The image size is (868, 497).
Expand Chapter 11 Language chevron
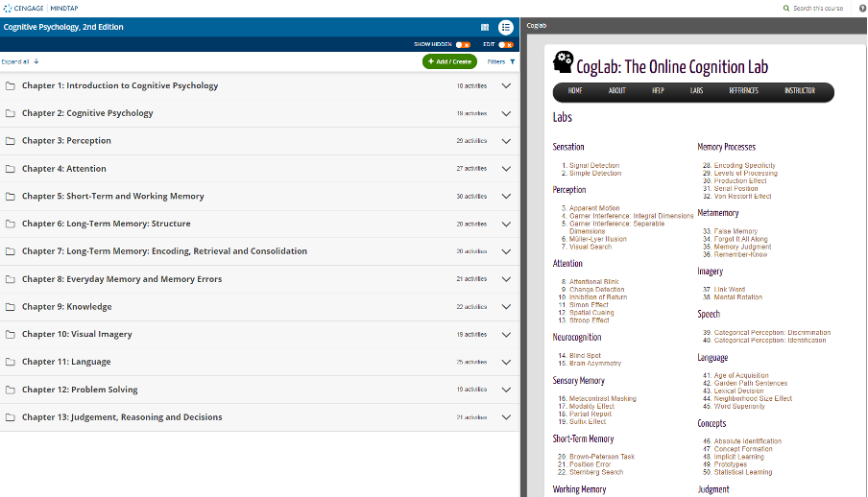pos(506,362)
